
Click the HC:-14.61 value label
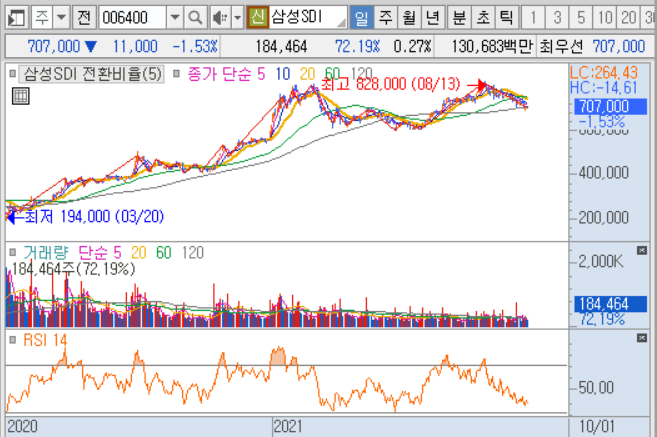(604, 88)
